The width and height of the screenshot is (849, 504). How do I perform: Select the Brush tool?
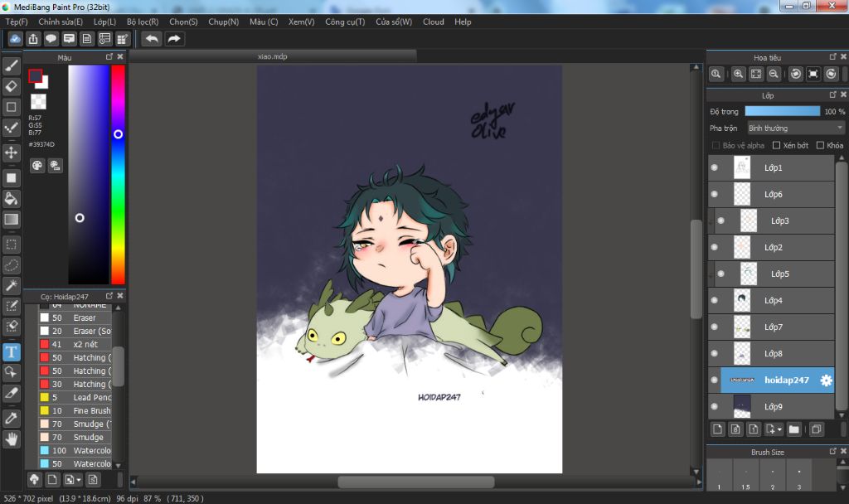tap(12, 66)
